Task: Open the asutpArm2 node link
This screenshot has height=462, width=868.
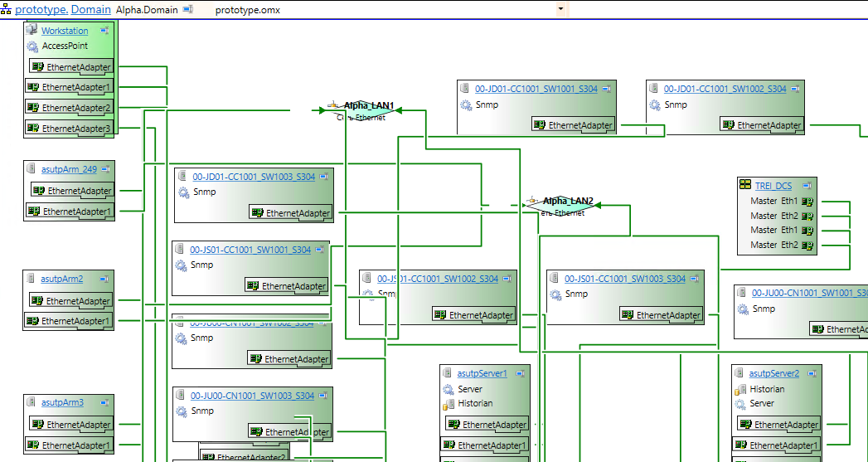Action: pyautogui.click(x=61, y=279)
